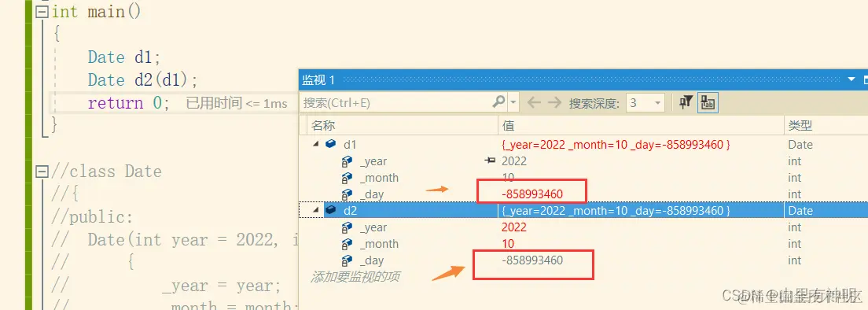Click the 监视 1 panel title
This screenshot has width=868, height=310.
click(318, 79)
